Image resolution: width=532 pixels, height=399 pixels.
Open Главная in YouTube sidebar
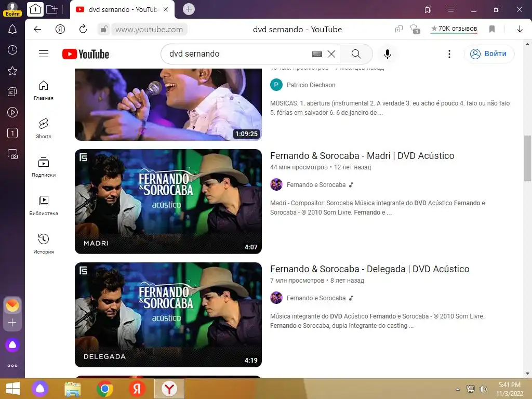coord(44,90)
